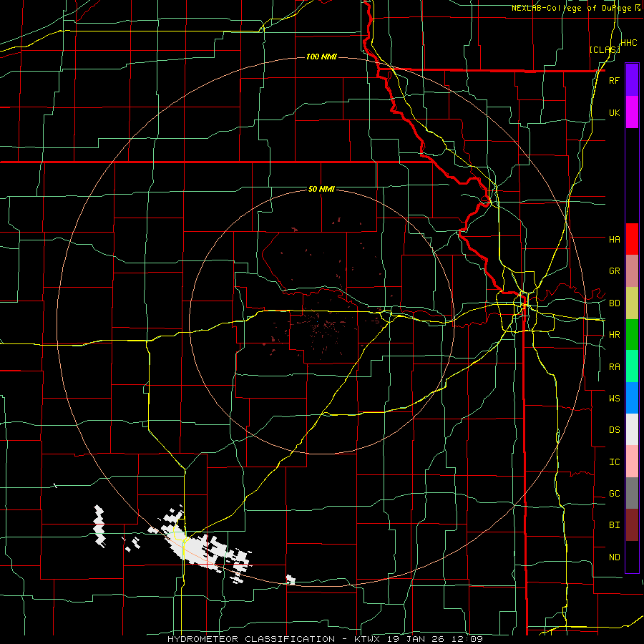The image size is (644, 644).
Task: Click the BI legend label
Action: click(x=614, y=525)
